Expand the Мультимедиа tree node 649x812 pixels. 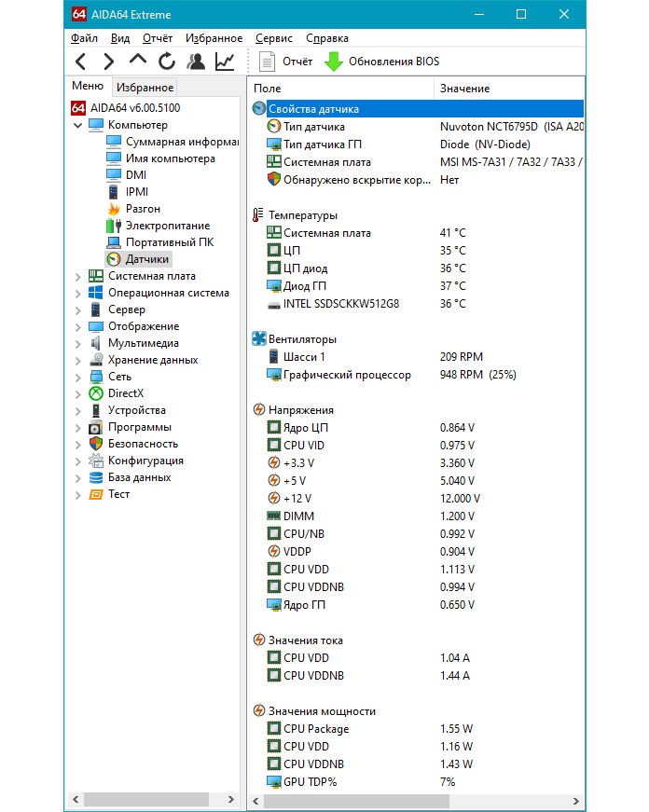[77, 344]
